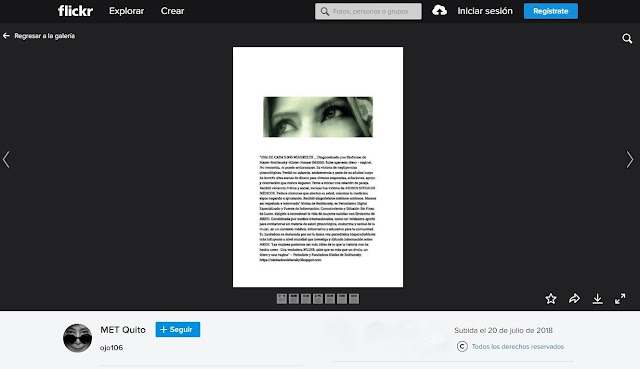Select the last thumbnail in the filmstrip
640x369 pixels.
(x=354, y=299)
